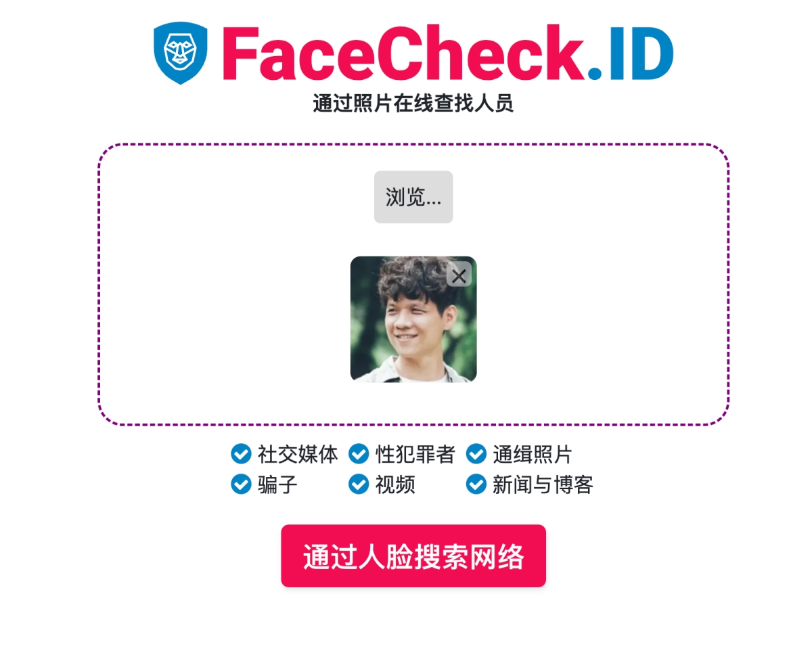
Task: Toggle the 通缉照片 check icon
Action: [x=476, y=454]
